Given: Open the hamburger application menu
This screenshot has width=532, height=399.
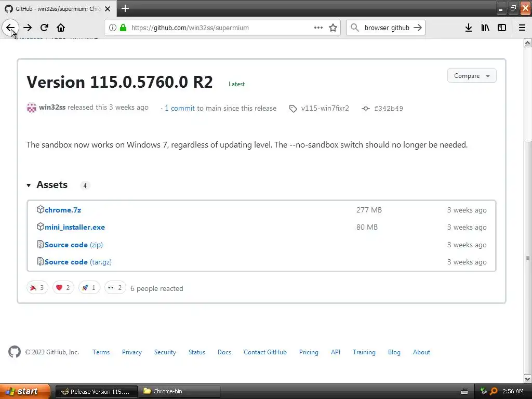Looking at the screenshot, I should (x=522, y=28).
